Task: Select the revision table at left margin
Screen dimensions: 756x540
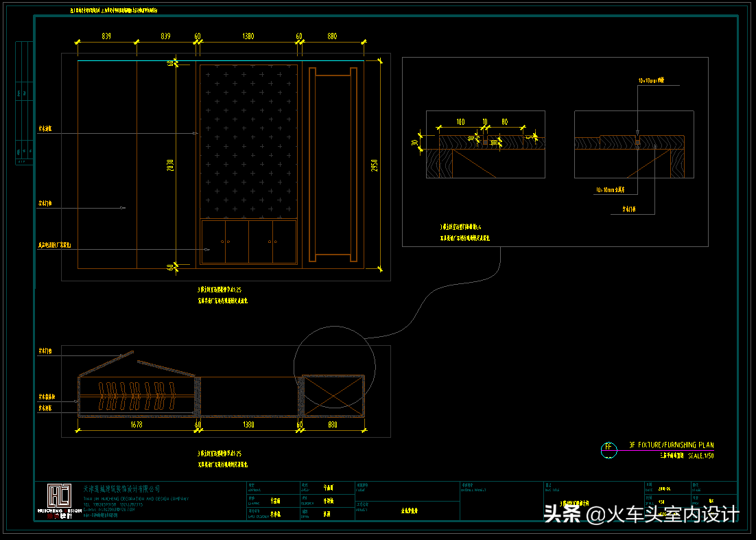Action: pyautogui.click(x=24, y=103)
